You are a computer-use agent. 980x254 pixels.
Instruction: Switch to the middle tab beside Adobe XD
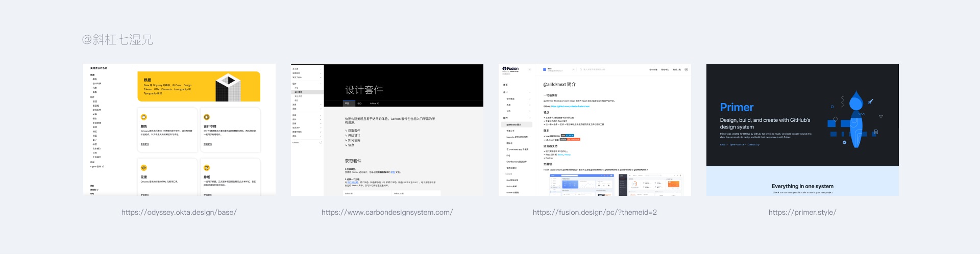[359, 104]
